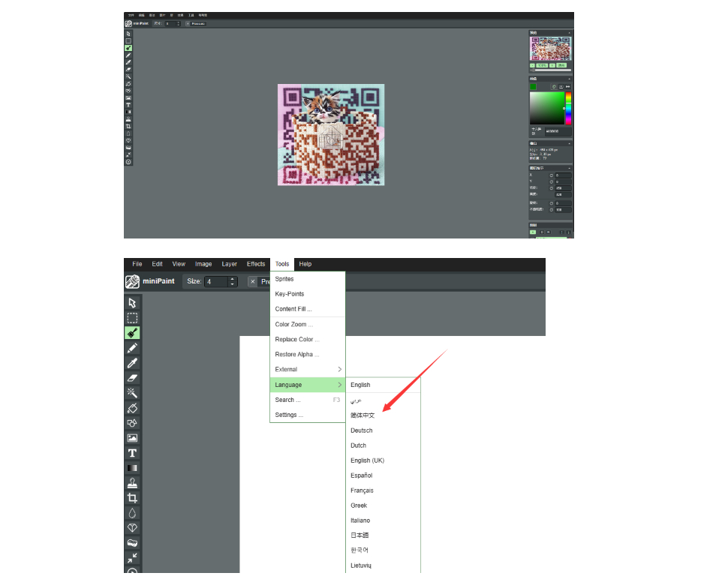Choose the Text tool with T icon
Viewport: 728px width, 585px height.
(x=132, y=453)
